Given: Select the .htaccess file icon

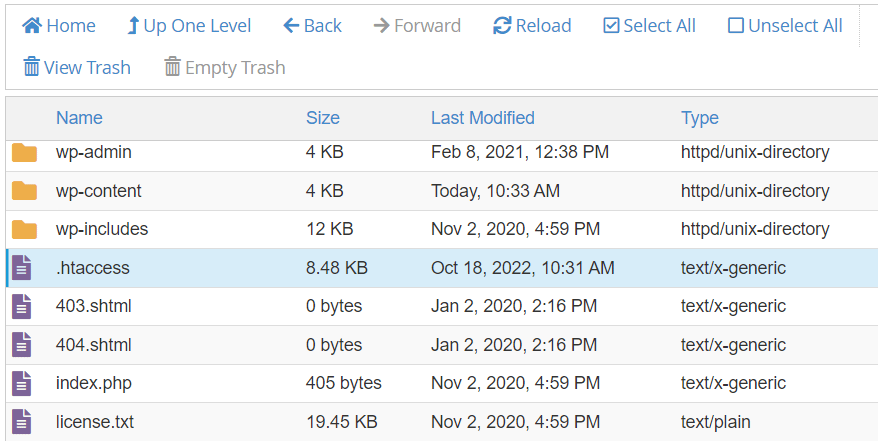Looking at the screenshot, I should click(x=22, y=268).
